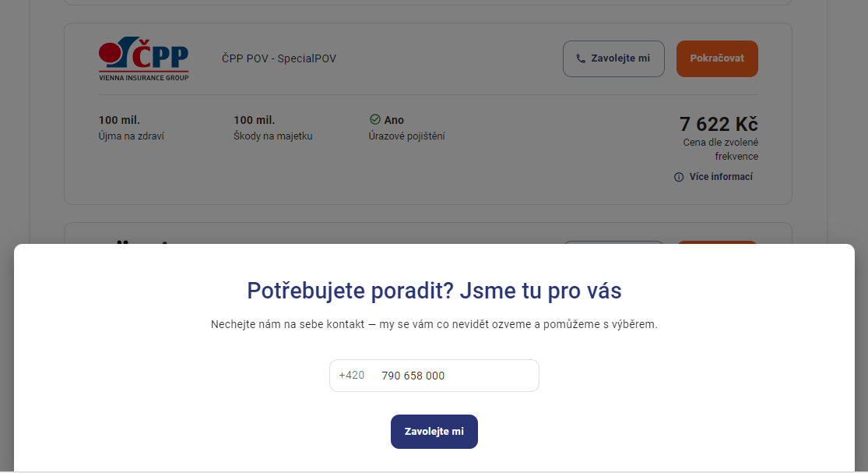Click the +420 country prefix
The image size is (868, 473).
pos(352,376)
